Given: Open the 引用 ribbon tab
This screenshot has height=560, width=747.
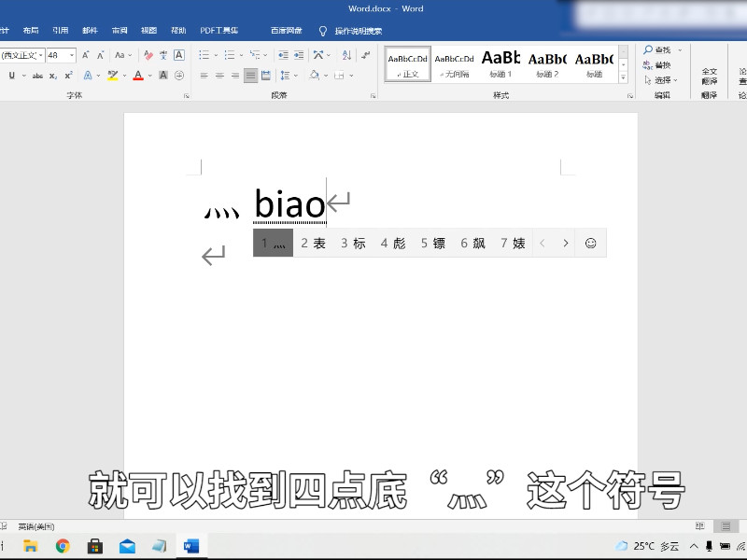Looking at the screenshot, I should click(x=61, y=31).
